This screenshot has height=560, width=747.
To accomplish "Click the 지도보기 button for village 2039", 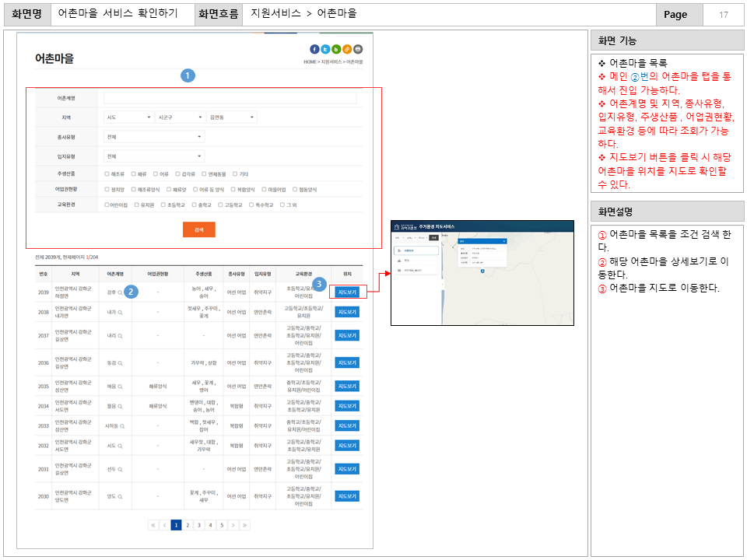I will tap(345, 293).
